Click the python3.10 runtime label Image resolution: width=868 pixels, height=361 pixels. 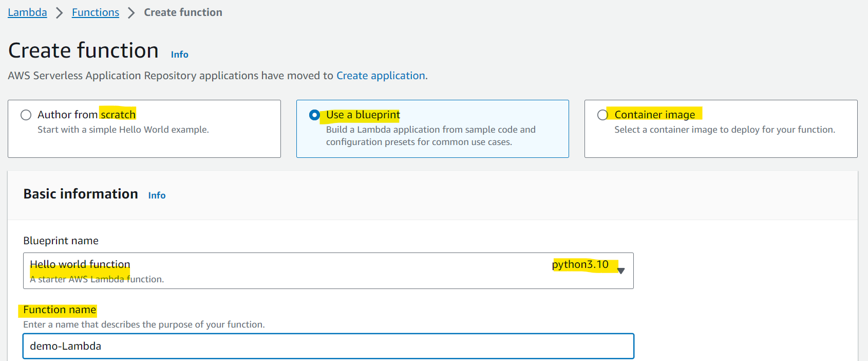coord(580,264)
